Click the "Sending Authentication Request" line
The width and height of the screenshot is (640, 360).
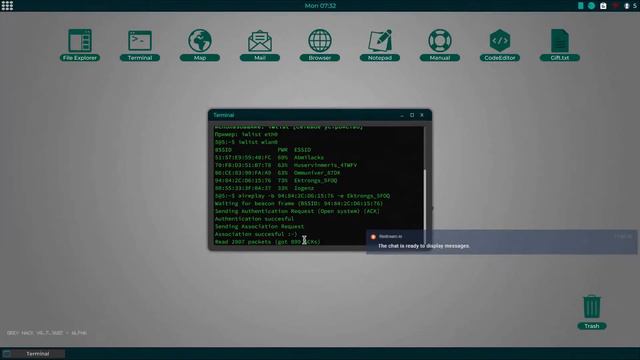pyautogui.click(x=297, y=211)
